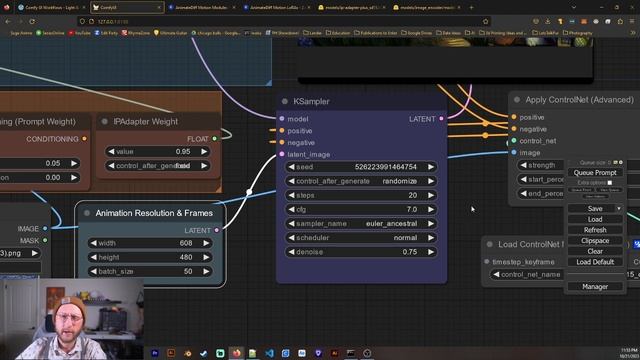This screenshot has width=640, height=360.
Task: Click the Load Default button
Action: click(595, 262)
